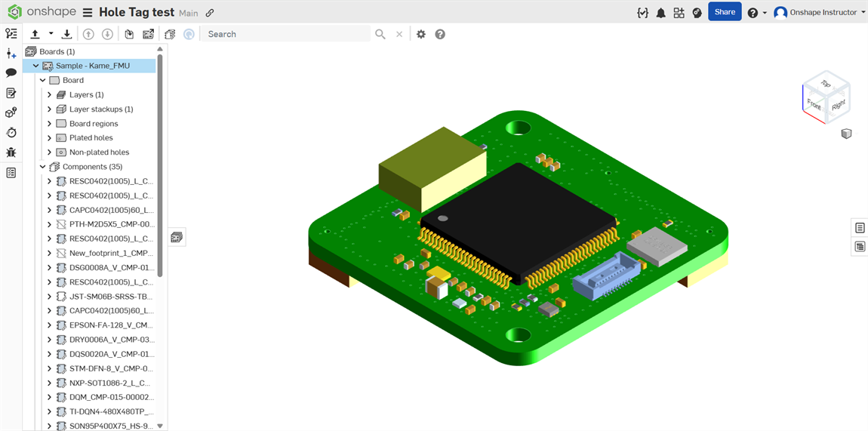868x431 pixels.
Task: Click the stopwatch icon in left sidebar
Action: point(11,133)
